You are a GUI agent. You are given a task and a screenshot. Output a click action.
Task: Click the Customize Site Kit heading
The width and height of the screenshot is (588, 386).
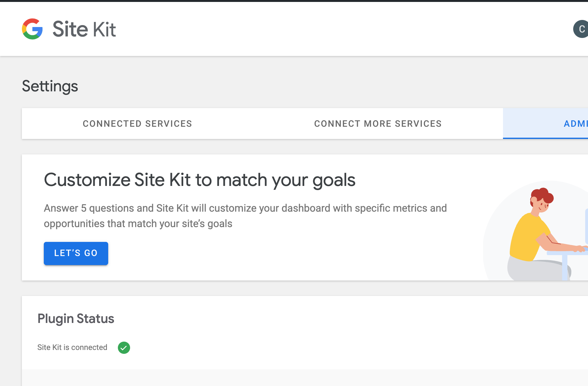(x=200, y=180)
